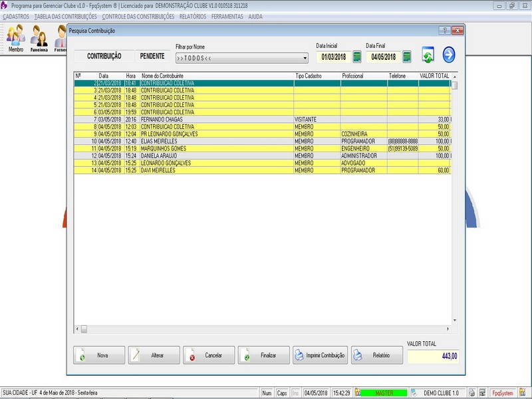
Task: Open the FERRAMENTAS menu
Action: 227,17
